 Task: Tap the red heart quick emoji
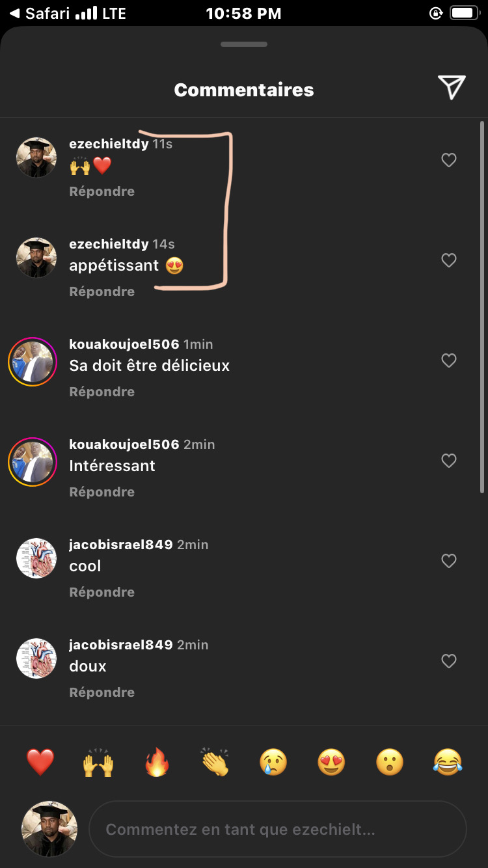[40, 762]
